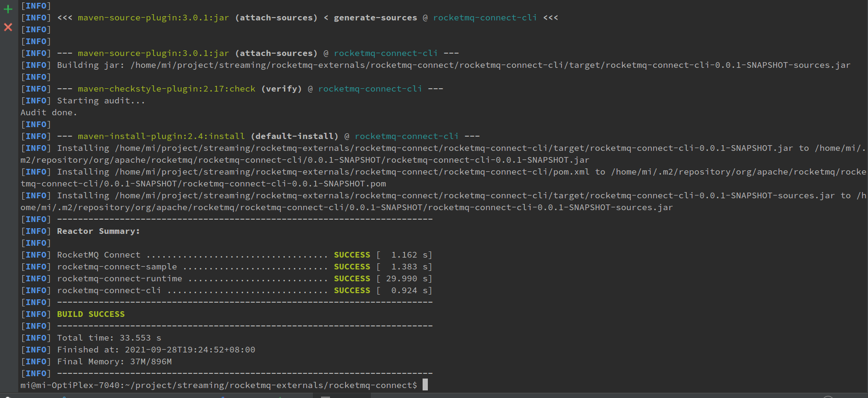
Task: Click 'maven-checkstyle-plugin:2.17:check' text
Action: click(167, 89)
